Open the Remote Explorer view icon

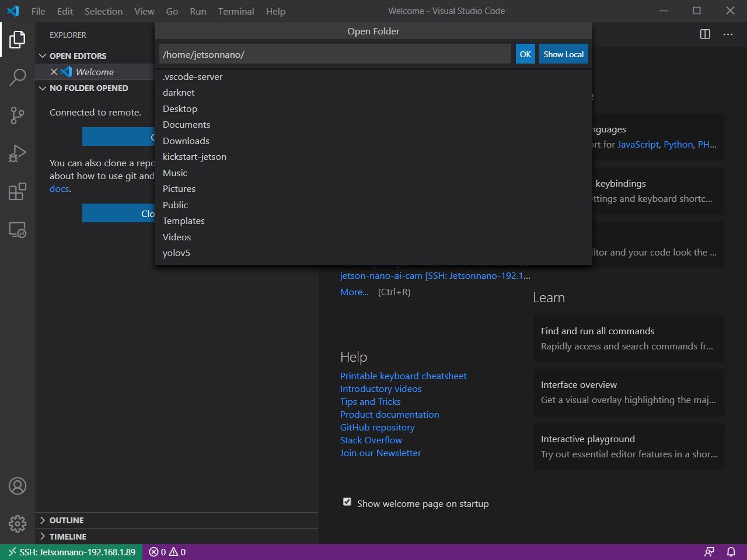pos(18,230)
